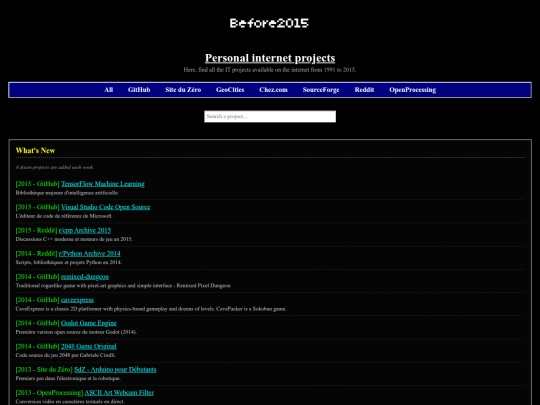Open the remixed-dungeon project link
Screen dimensions: 540x405
85,277
